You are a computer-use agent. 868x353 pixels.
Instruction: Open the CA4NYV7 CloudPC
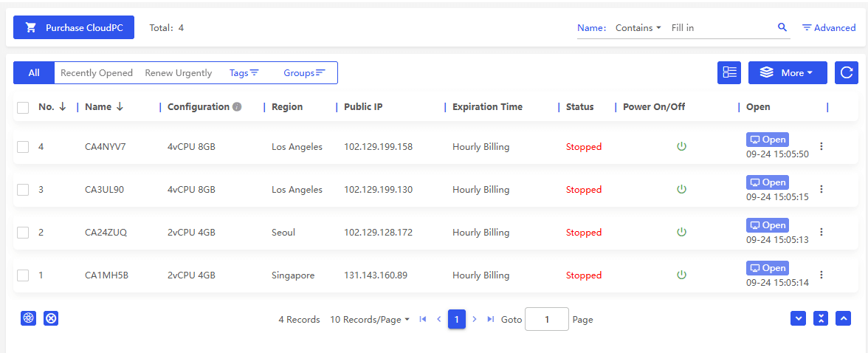[x=768, y=140]
